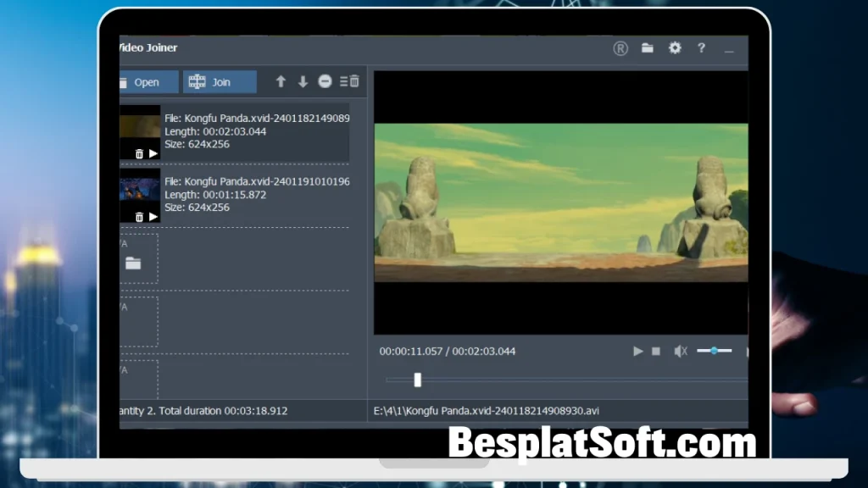Toggle the muted speaker icon
The height and width of the screenshot is (488, 868).
(680, 351)
